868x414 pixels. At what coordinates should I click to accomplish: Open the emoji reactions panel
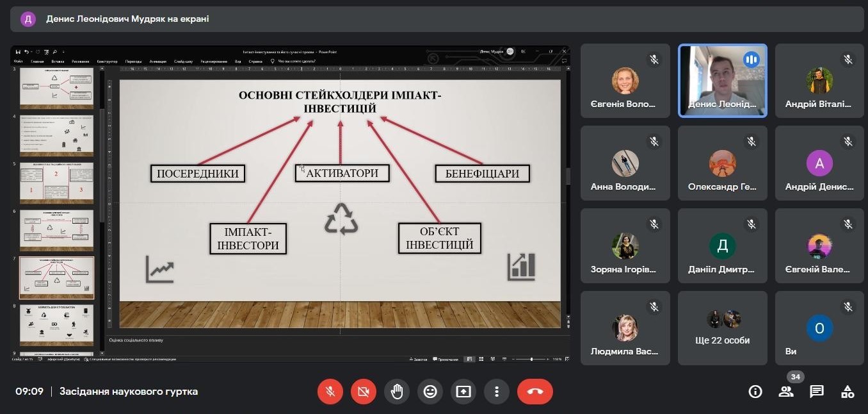click(x=430, y=392)
